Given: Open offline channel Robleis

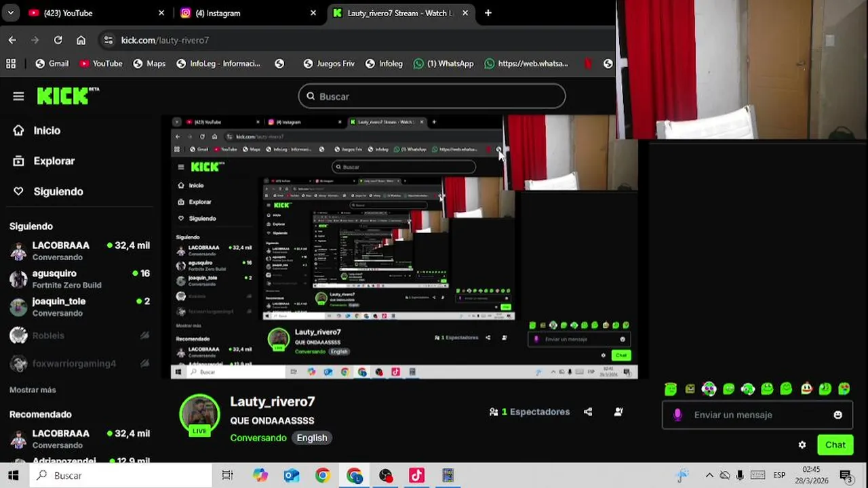Looking at the screenshot, I should pos(79,335).
